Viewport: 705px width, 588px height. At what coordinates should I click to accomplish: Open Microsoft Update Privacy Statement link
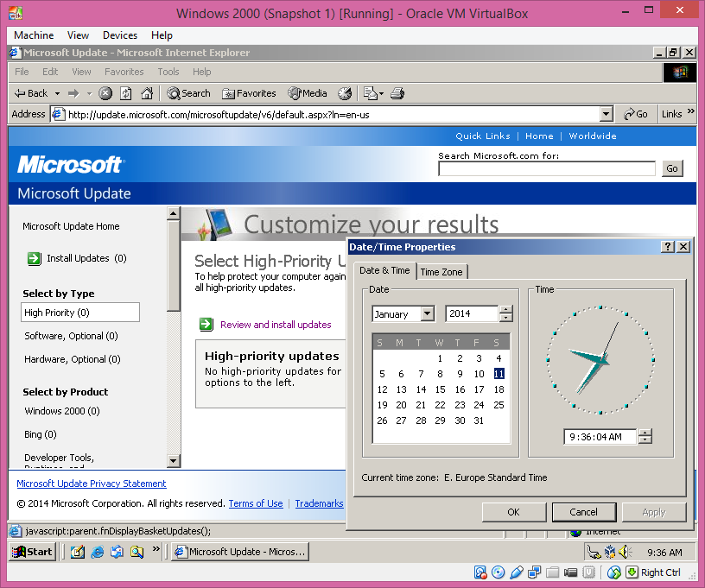(x=92, y=484)
